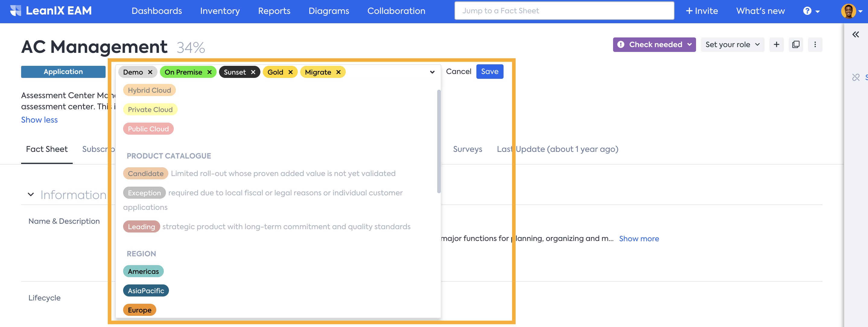This screenshot has height=327, width=868.
Task: Collapse the right side panel
Action: [x=855, y=34]
